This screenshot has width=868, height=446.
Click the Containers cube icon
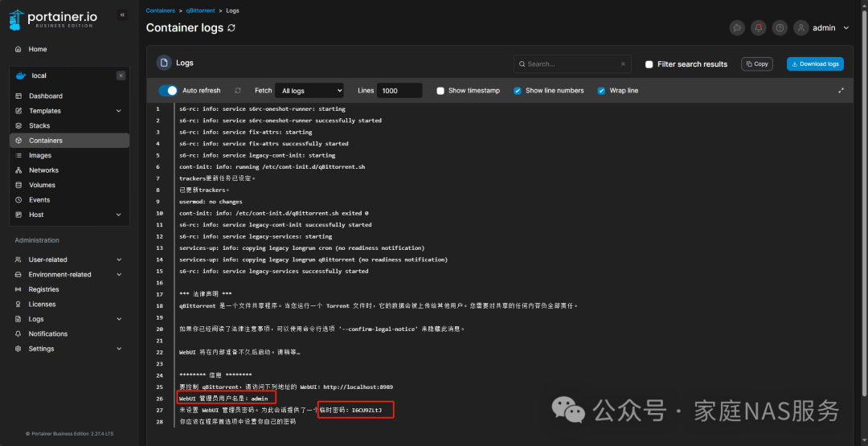coord(18,141)
